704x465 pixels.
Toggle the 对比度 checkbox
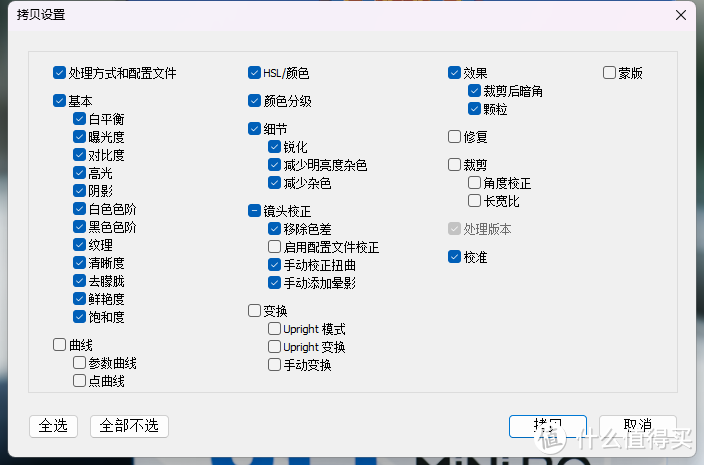79,155
